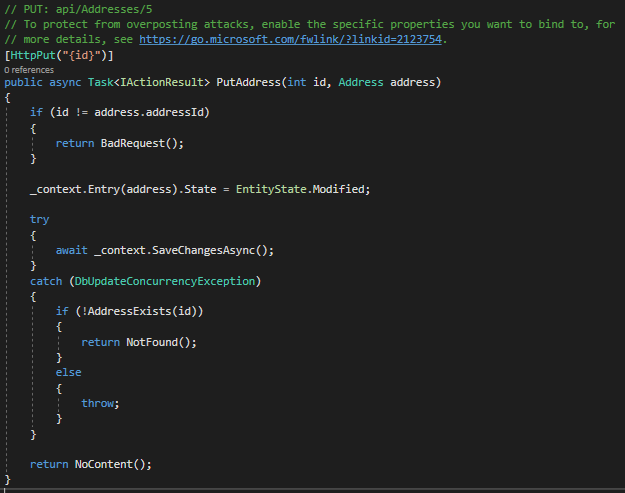This screenshot has height=493, width=625.
Task: Click 'EntityState.Modified' in the assignment
Action: pyautogui.click(x=300, y=189)
